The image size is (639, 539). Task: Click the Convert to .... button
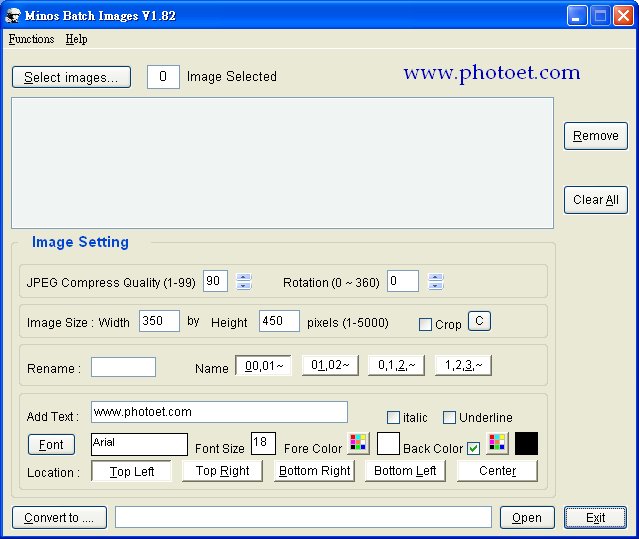pos(59,517)
